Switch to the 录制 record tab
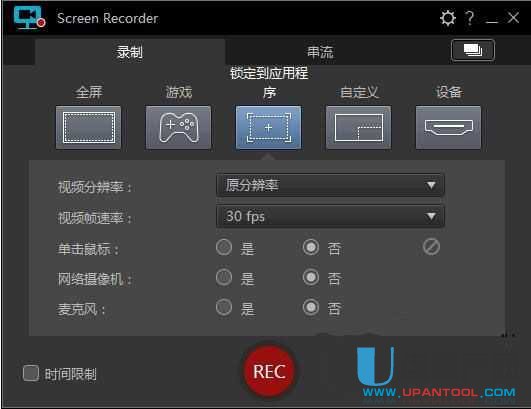531x409 pixels. (130, 52)
